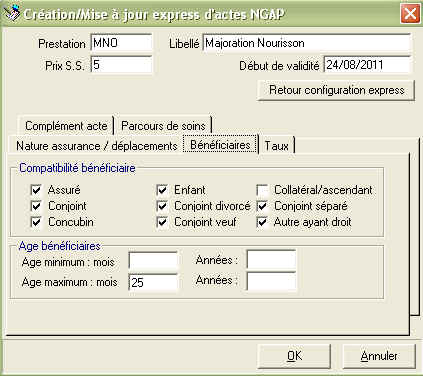423x376 pixels.
Task: Open the Complément acte tab
Action: [66, 126]
